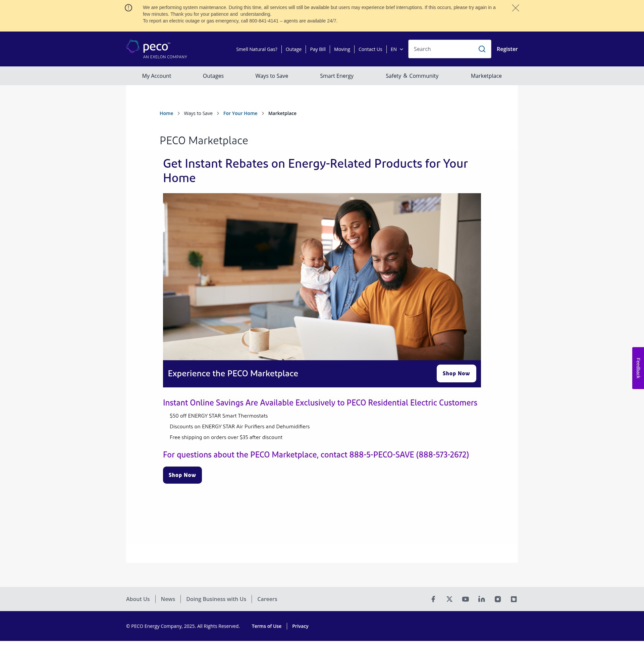The image size is (644, 649).
Task: Click the alert exclamation icon
Action: [128, 8]
